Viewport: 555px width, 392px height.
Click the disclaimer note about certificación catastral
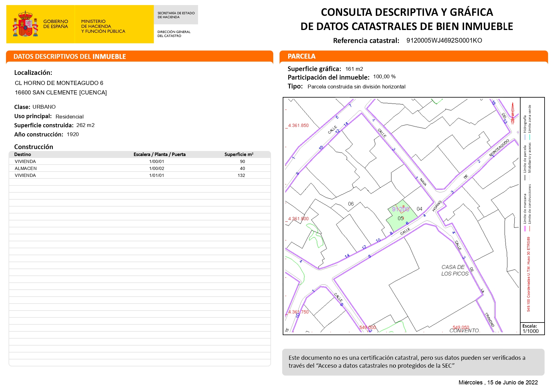(413, 362)
